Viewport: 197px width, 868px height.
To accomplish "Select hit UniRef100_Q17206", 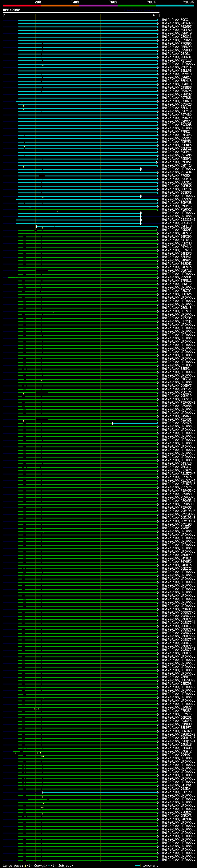I will point(177,318).
